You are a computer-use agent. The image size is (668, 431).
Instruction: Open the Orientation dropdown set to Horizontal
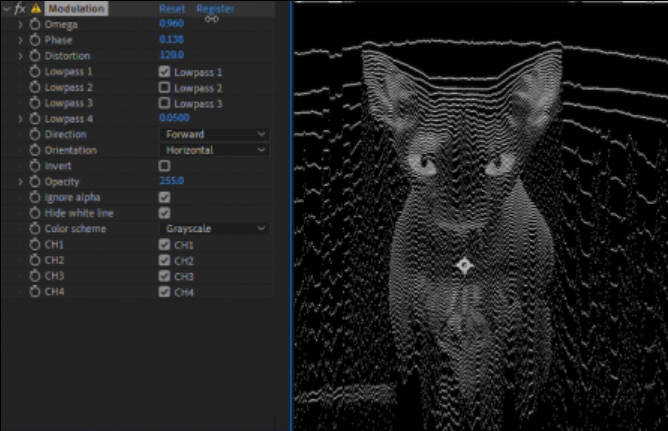(215, 150)
